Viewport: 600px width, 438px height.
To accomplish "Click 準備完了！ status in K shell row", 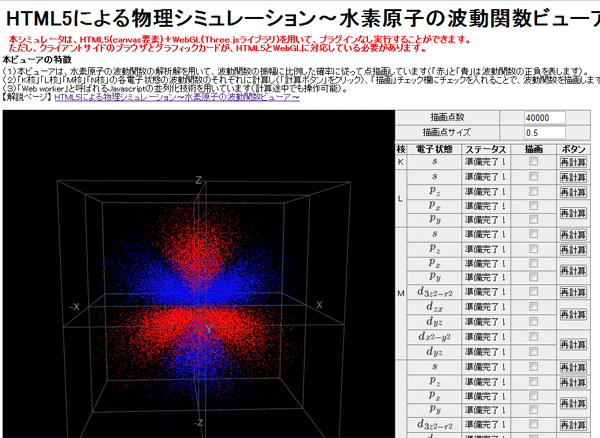I will coord(486,162).
